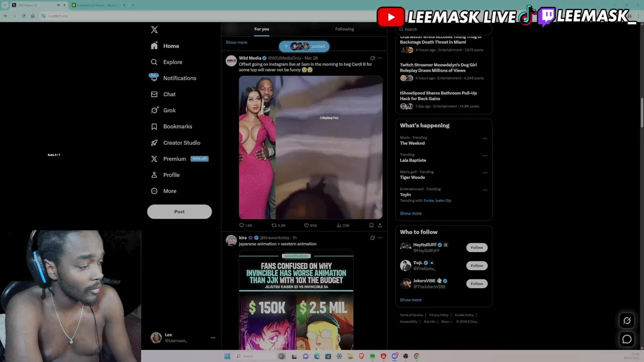This screenshot has width=644, height=362.
Task: Click Show more under Who to follow
Action: pyautogui.click(x=411, y=300)
